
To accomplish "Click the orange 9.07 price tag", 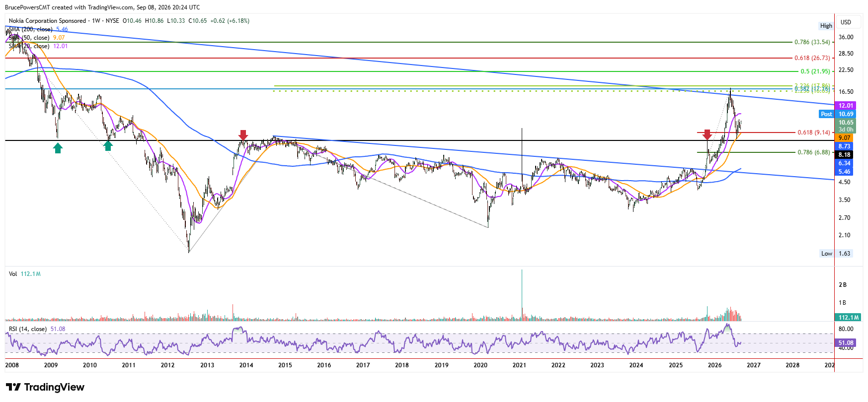I will (x=844, y=138).
